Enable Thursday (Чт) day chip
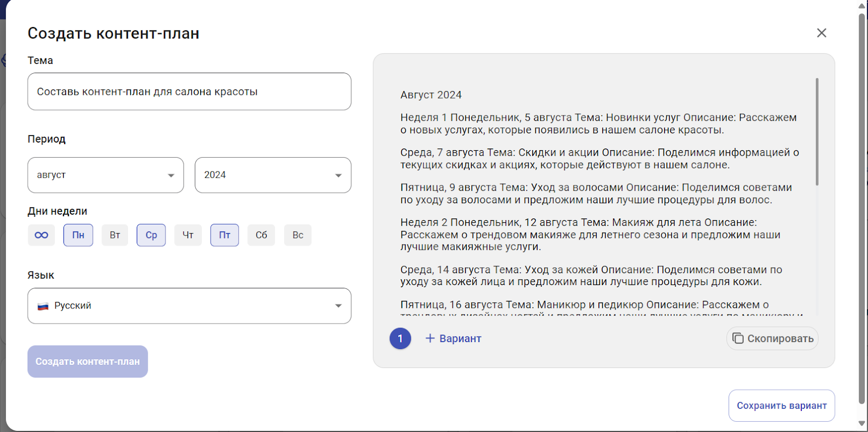868x432 pixels. click(188, 235)
